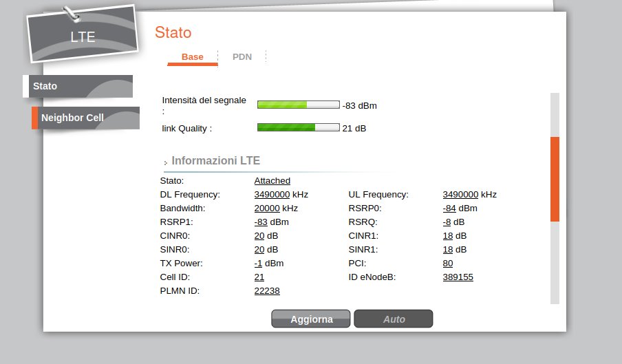The height and width of the screenshot is (364, 622).
Task: Select DL Frequency value 3490000 kHz
Action: coord(281,195)
